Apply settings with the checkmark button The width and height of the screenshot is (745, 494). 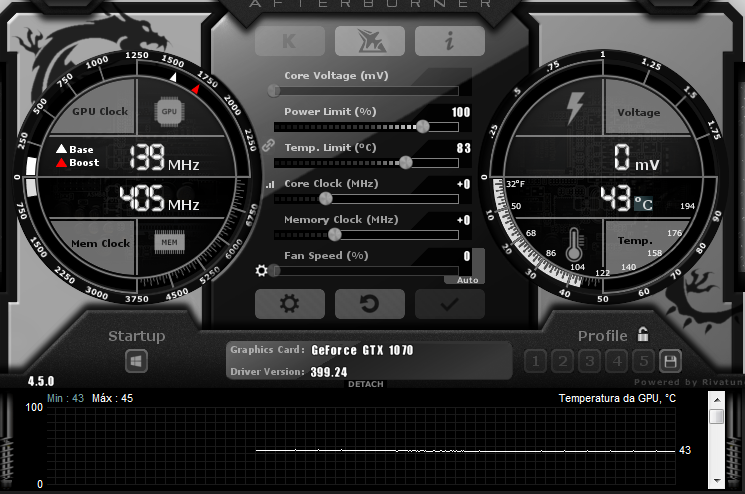449,304
